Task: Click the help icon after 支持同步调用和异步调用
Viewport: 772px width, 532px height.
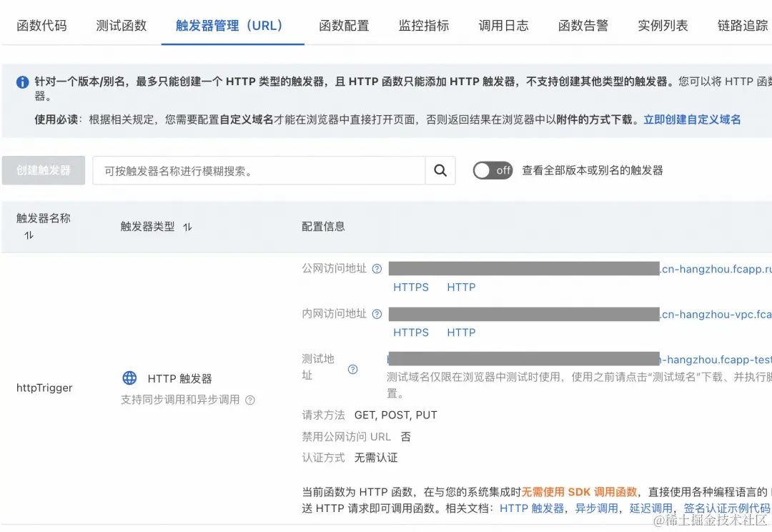Action: point(249,400)
